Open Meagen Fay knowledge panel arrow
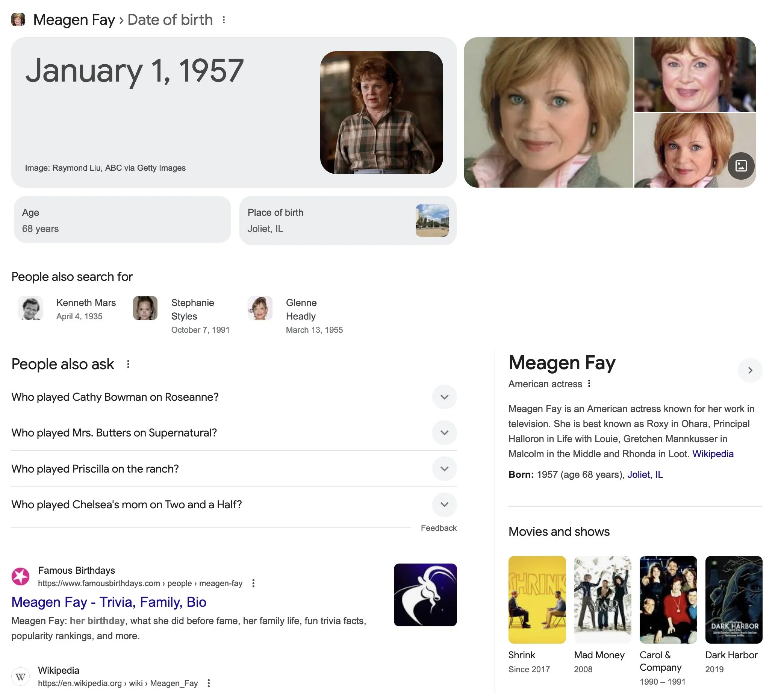Screen dimensions: 784x694 click(750, 370)
